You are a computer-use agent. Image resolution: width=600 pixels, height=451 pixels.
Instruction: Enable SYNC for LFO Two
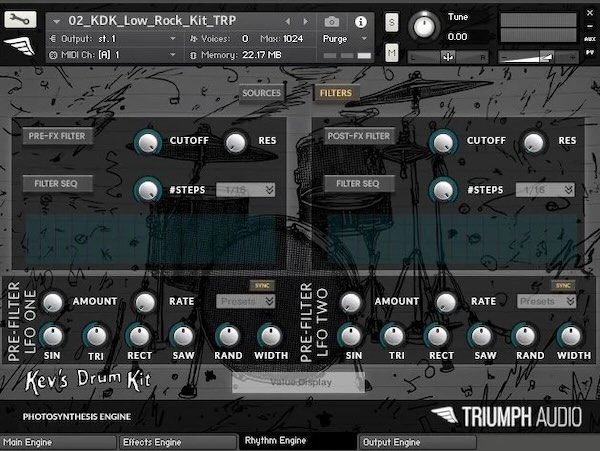563,285
